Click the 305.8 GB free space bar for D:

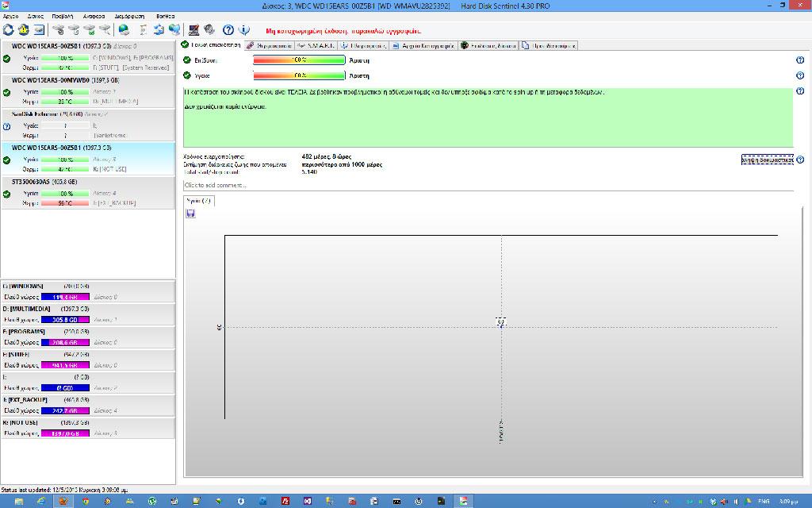tap(65, 320)
